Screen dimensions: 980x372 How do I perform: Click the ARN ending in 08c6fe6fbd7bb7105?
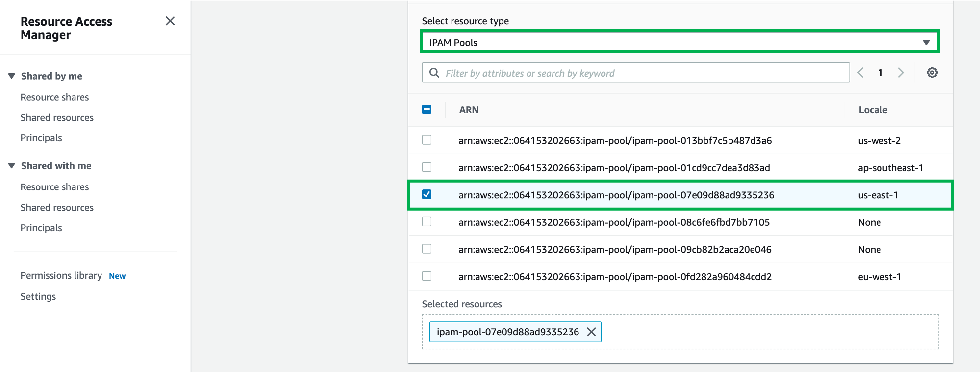[614, 222]
